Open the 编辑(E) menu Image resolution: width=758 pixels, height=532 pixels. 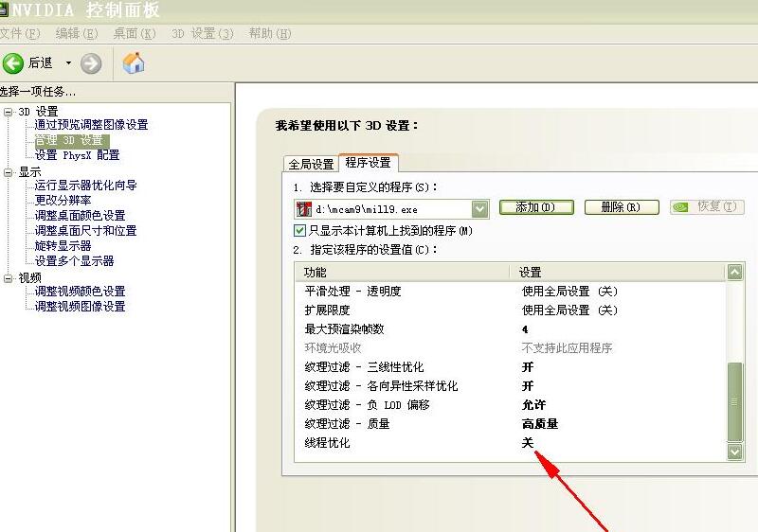click(x=77, y=33)
